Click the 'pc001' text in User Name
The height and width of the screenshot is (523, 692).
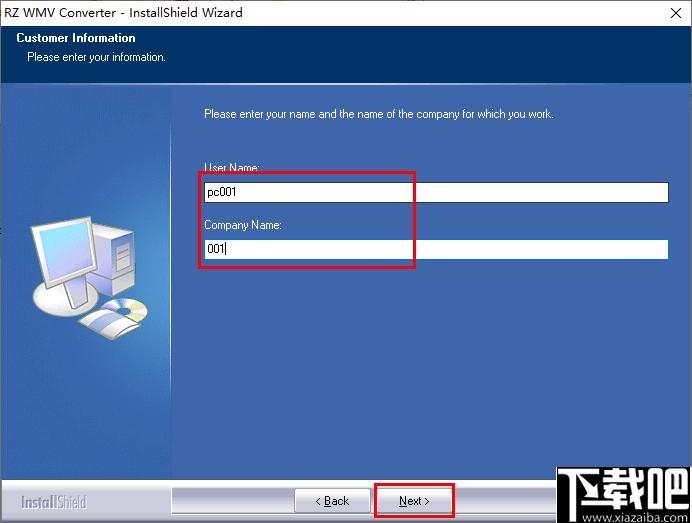[x=222, y=192]
